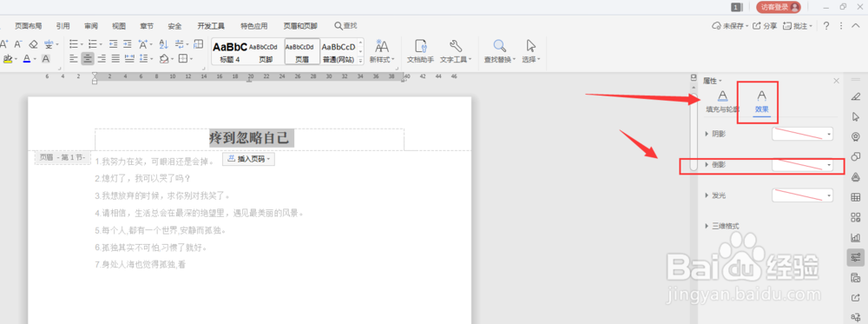
Task: Select the 页眉 style
Action: (x=302, y=51)
